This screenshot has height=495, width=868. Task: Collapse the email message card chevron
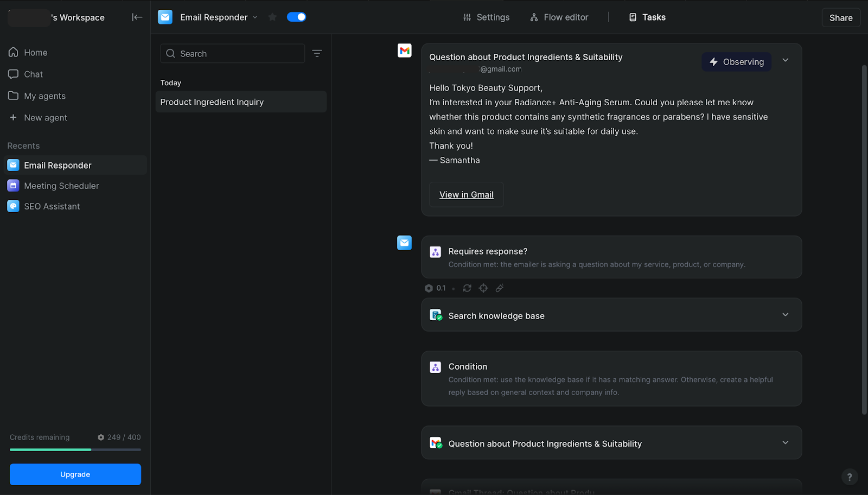click(x=785, y=60)
